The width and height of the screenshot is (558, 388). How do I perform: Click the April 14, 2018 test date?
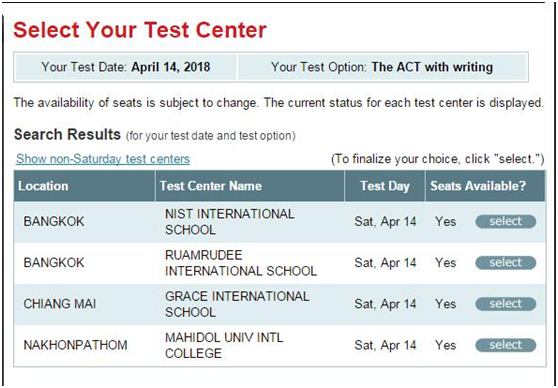point(171,67)
